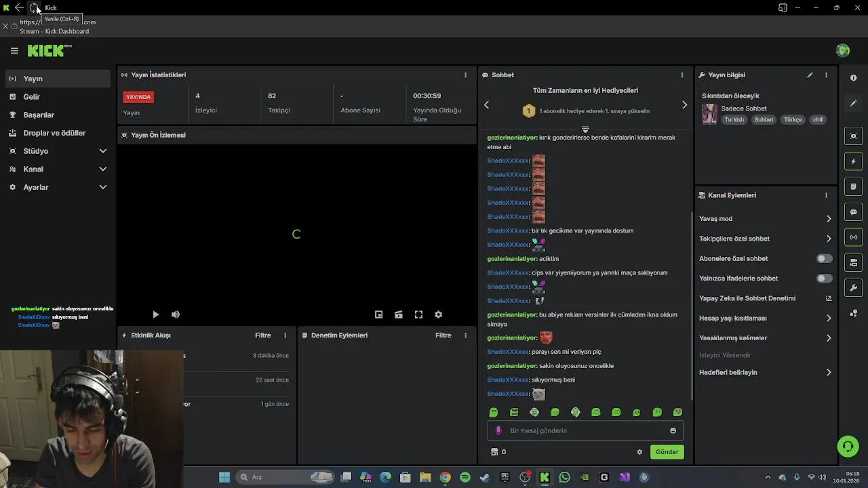Open the preview player settings gear
Image resolution: width=868 pixels, height=488 pixels.
point(438,314)
